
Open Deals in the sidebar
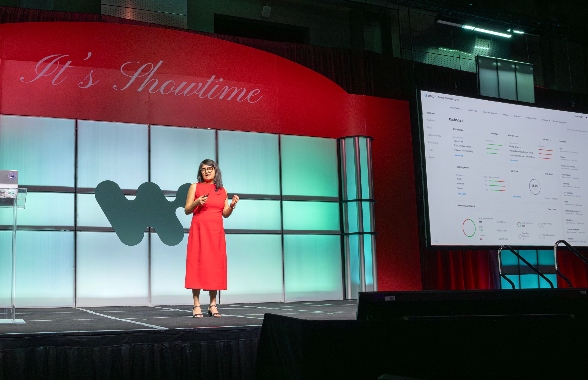click(x=429, y=128)
